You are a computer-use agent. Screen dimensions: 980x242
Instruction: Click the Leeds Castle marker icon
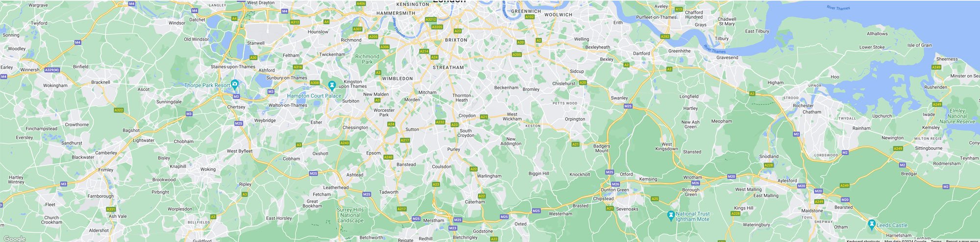871,224
